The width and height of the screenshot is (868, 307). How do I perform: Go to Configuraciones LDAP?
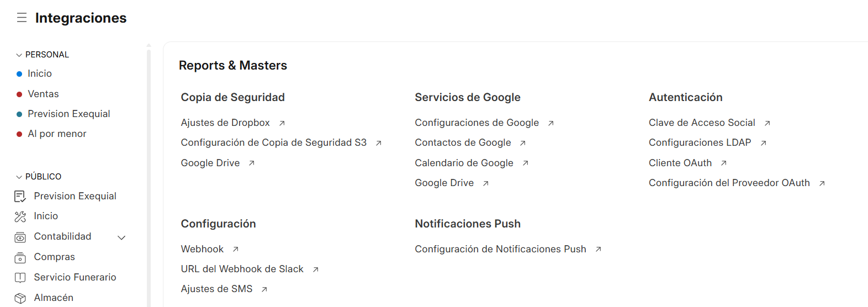700,142
